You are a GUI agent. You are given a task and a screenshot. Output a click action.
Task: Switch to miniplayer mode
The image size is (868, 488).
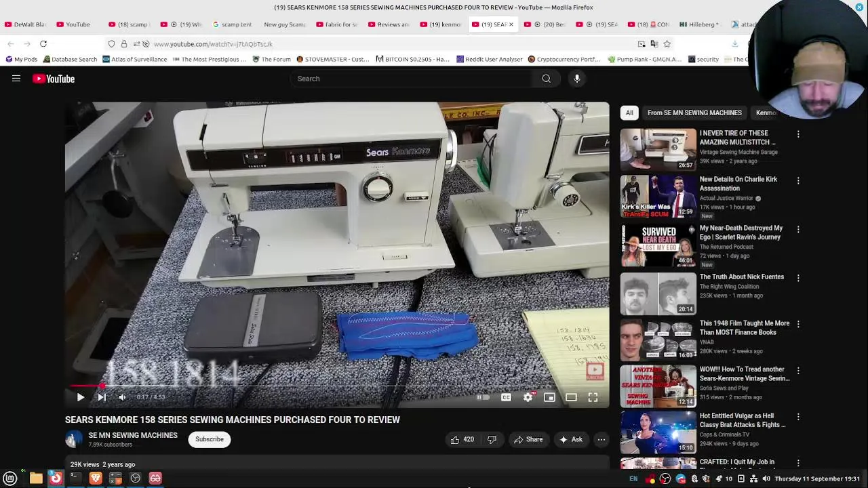click(x=549, y=397)
